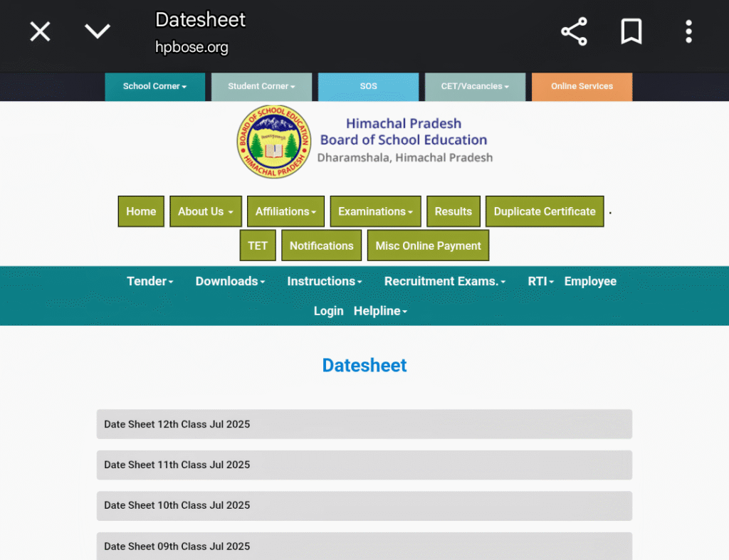Close the browser tab with X icon
The height and width of the screenshot is (560, 729).
pyautogui.click(x=40, y=31)
